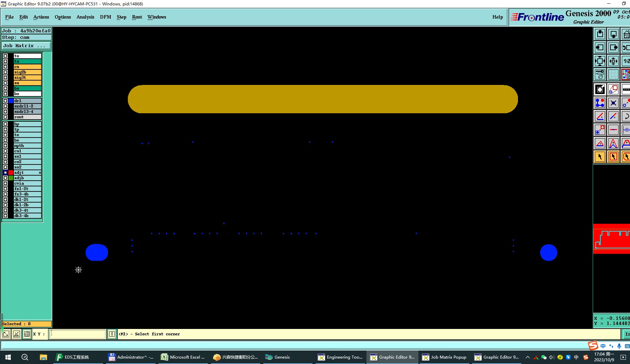Toggle display box for layer xdjt
This screenshot has height=364, width=630.
coord(5,173)
